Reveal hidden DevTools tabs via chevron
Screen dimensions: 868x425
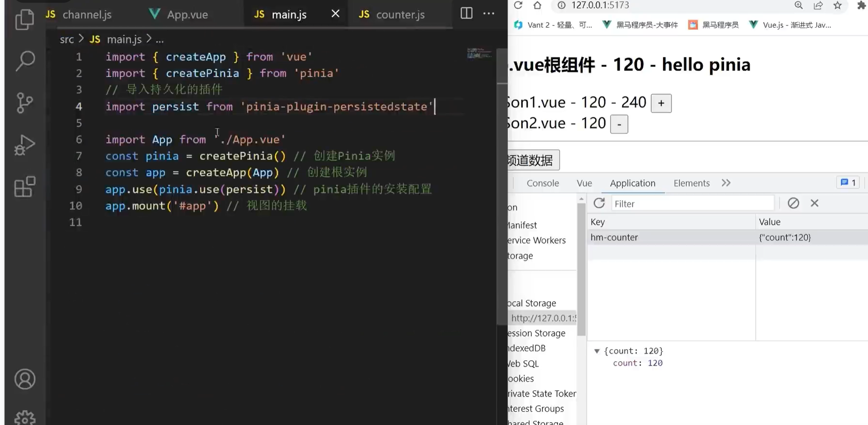(x=726, y=183)
